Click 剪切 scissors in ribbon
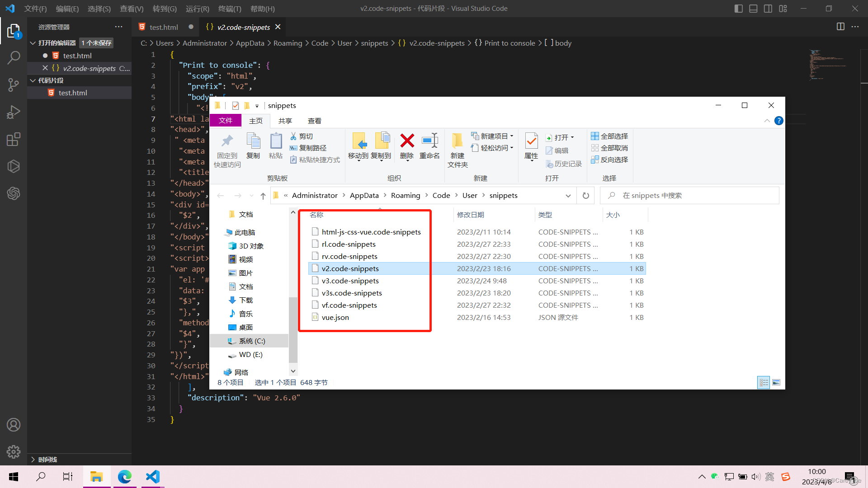 click(x=302, y=136)
